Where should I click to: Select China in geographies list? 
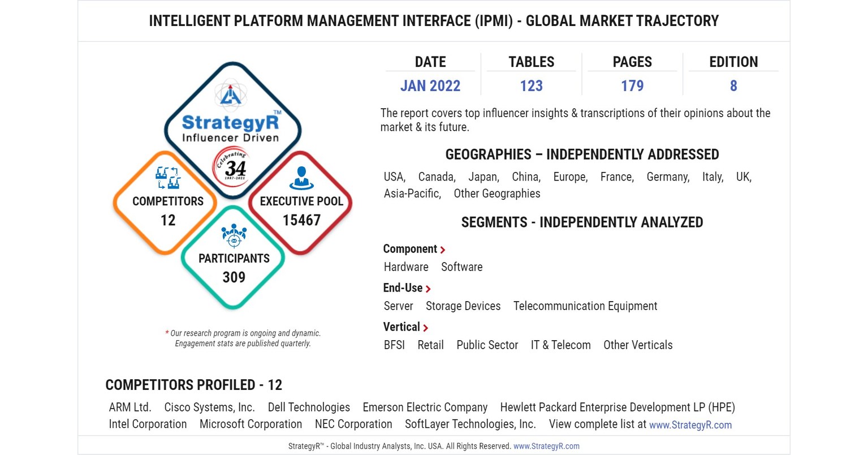(526, 177)
